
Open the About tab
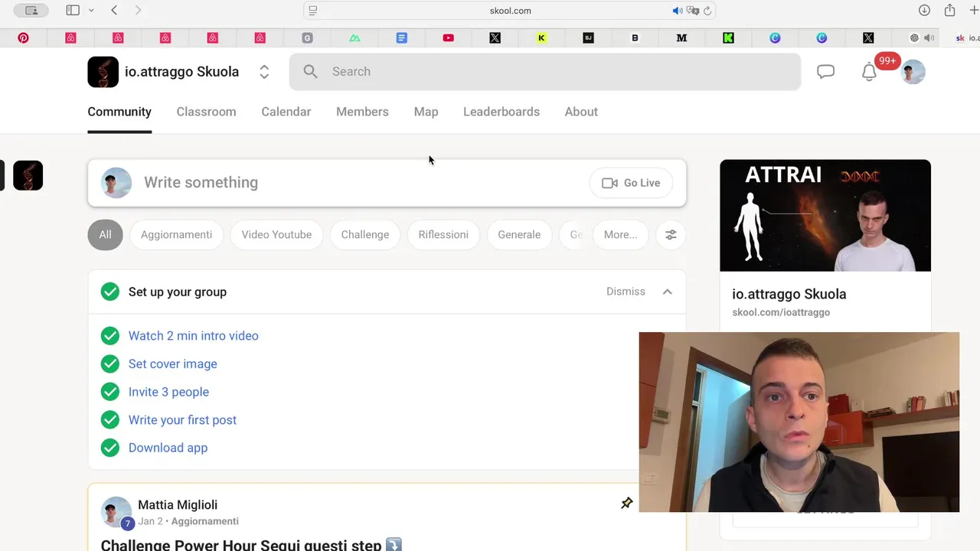[x=581, y=112]
